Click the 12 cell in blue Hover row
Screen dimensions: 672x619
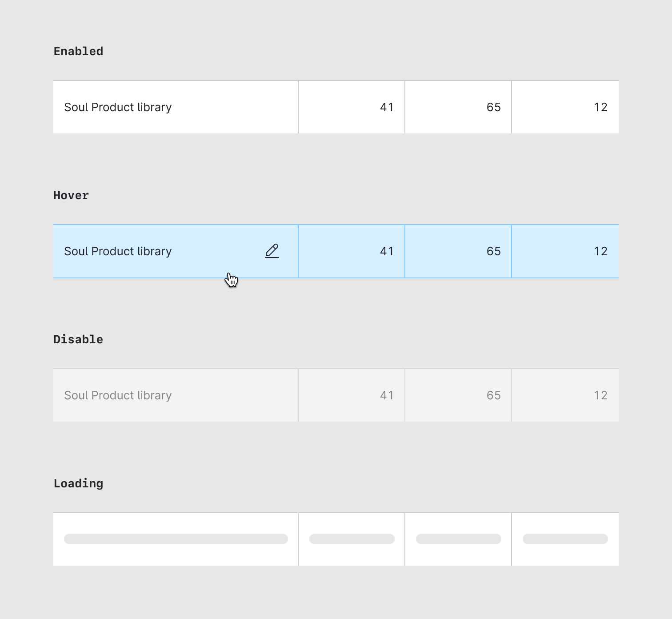[x=600, y=251]
